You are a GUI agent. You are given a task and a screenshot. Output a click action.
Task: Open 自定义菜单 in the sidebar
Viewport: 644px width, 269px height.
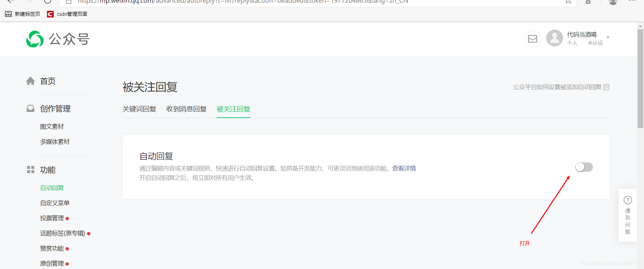(x=55, y=203)
